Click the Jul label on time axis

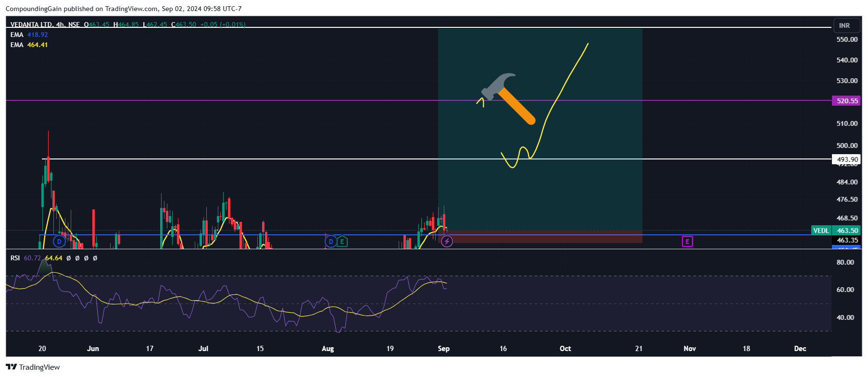[x=203, y=349]
